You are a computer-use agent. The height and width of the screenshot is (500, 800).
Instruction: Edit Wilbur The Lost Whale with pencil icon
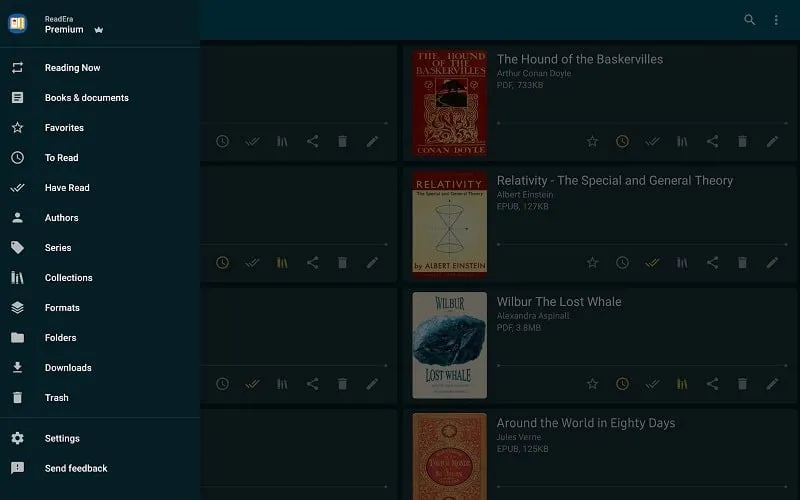[x=772, y=384]
